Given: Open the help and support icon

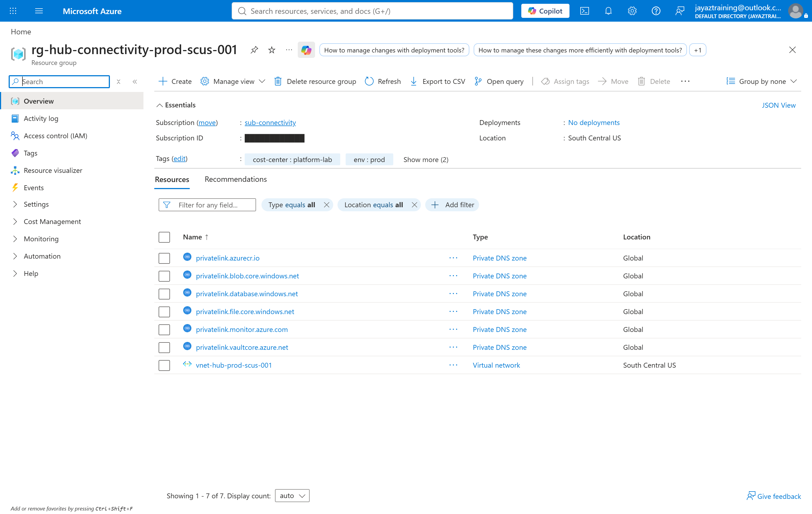Looking at the screenshot, I should click(x=656, y=11).
